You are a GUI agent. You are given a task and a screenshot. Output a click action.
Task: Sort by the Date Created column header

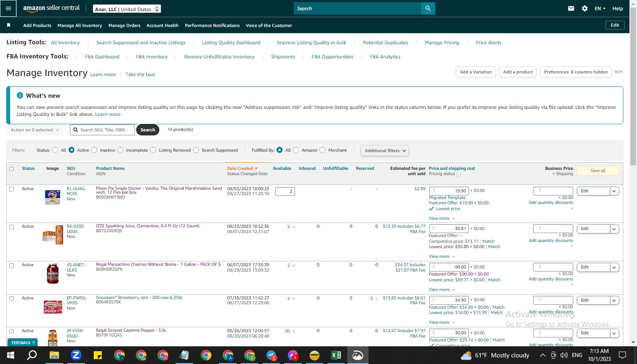(242, 169)
